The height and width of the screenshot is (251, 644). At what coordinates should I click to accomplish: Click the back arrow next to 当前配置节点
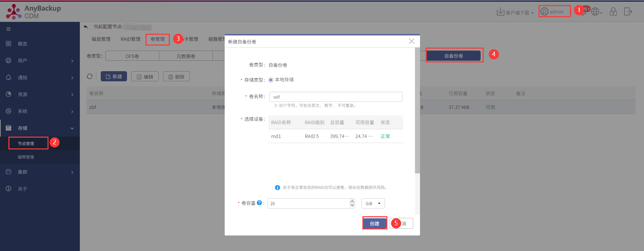coord(86,27)
